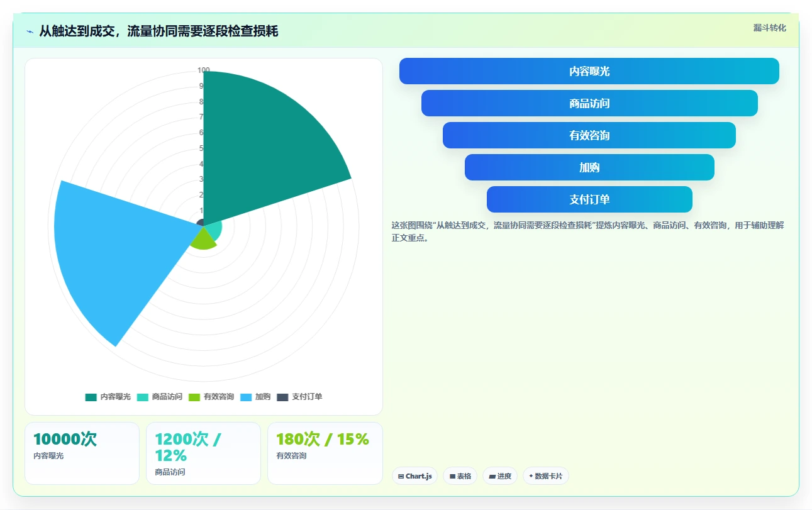Select the Chart.js tag chip

[x=414, y=476]
